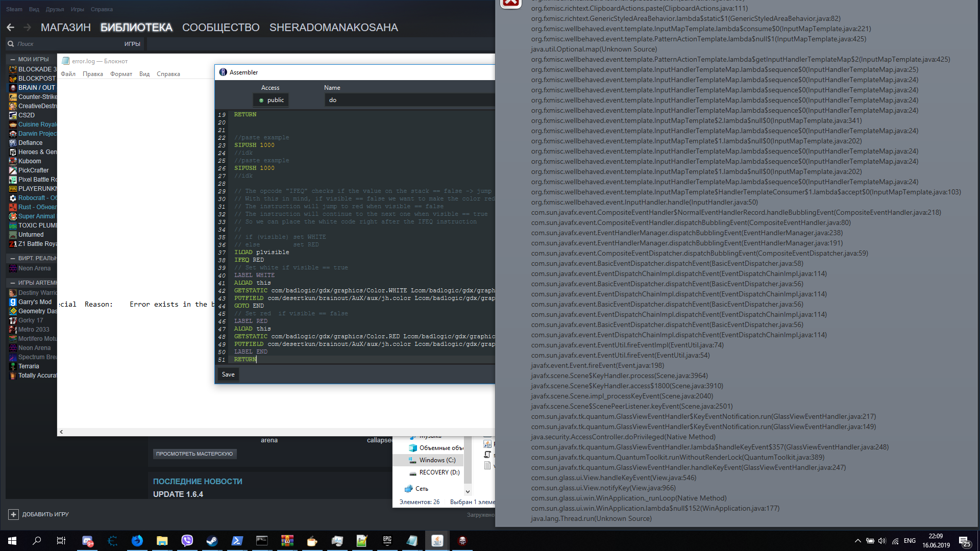Image resolution: width=980 pixels, height=551 pixels.
Task: Select CS2D in the Steam library
Action: (26, 115)
